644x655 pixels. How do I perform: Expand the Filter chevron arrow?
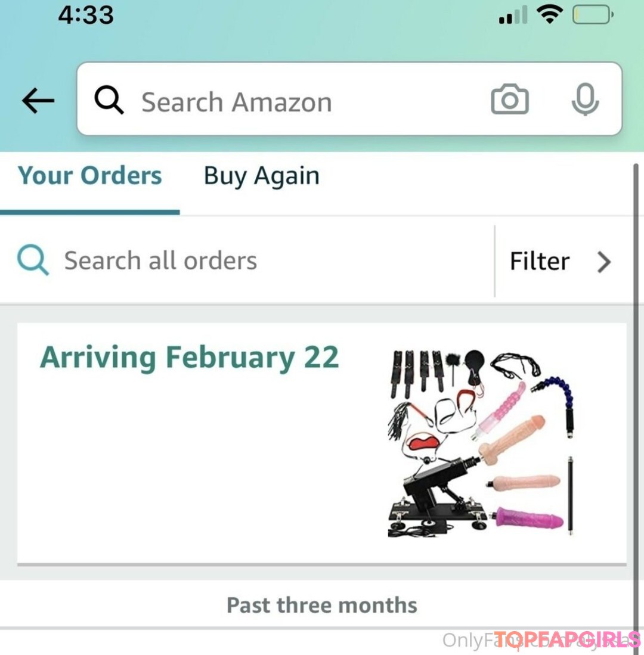tap(604, 262)
